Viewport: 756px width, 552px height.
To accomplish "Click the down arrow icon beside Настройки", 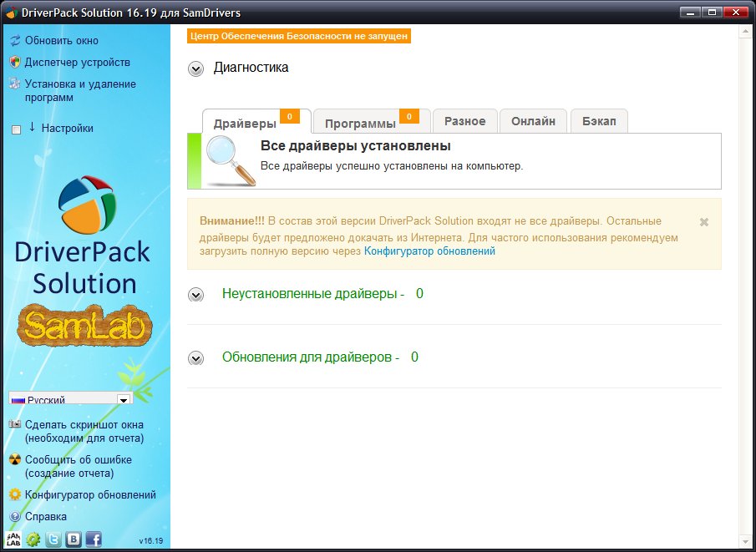I will point(33,127).
